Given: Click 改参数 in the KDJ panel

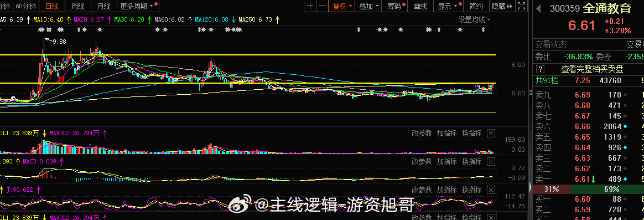Looking at the screenshot, I should [x=422, y=190].
